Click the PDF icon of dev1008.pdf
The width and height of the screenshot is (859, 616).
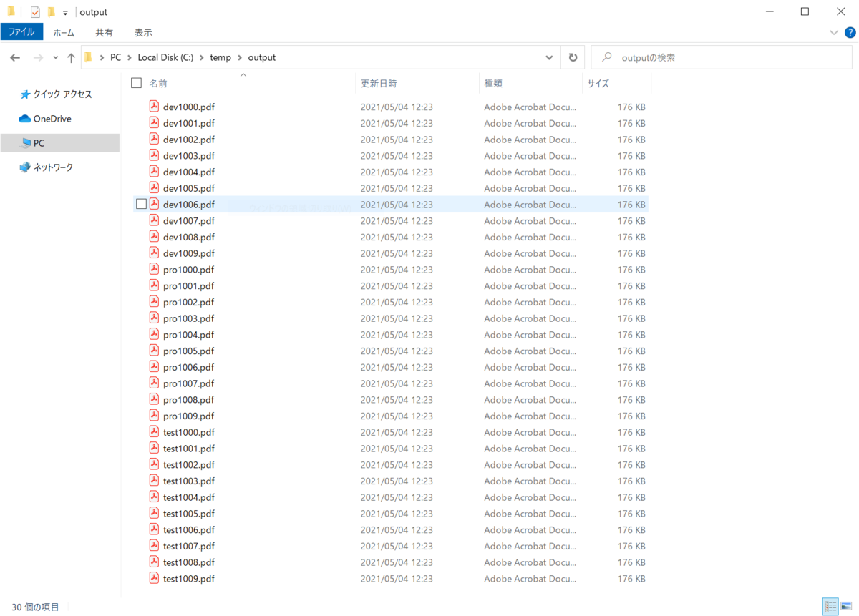click(154, 236)
